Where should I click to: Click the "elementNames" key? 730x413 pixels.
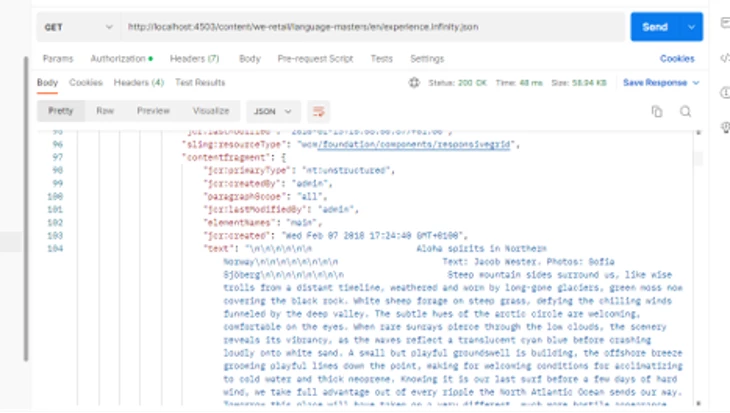[x=239, y=223]
